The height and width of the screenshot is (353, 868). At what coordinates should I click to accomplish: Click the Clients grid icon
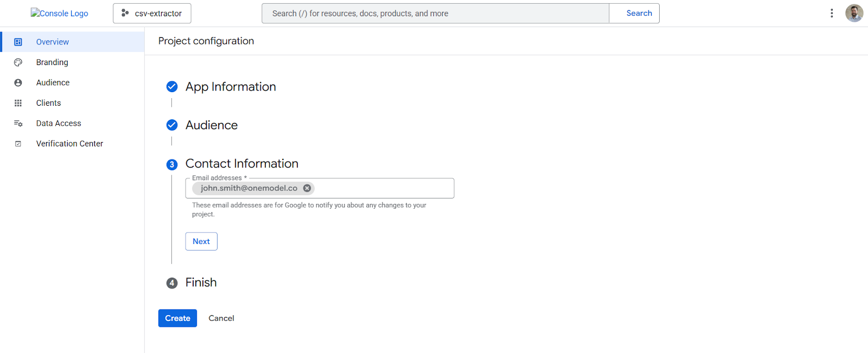coord(18,103)
